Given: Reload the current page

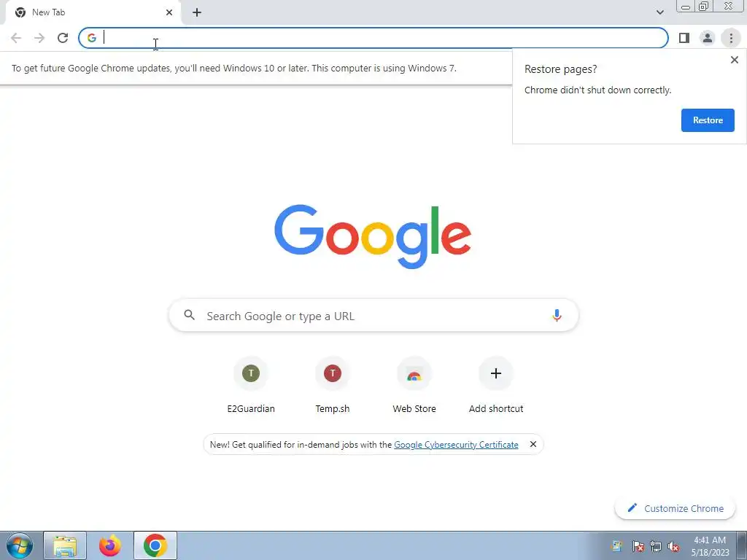Looking at the screenshot, I should (63, 38).
